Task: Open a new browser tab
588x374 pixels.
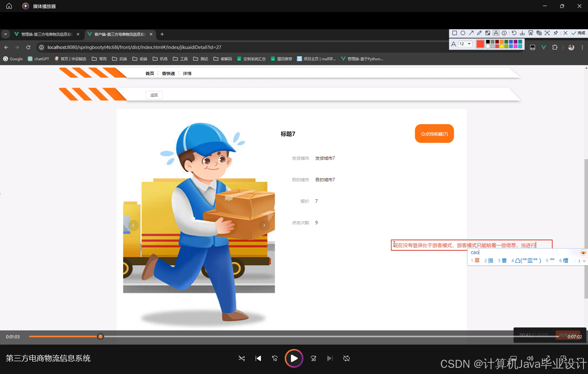Action: coord(162,34)
